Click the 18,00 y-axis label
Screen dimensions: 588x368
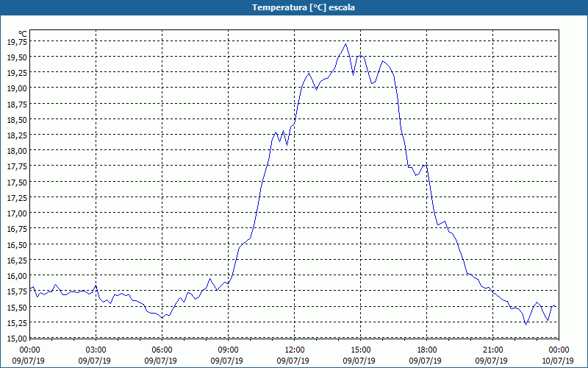click(x=17, y=151)
